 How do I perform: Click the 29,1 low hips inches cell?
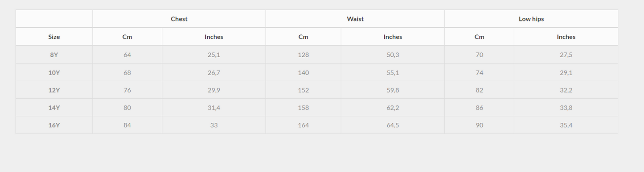566,72
